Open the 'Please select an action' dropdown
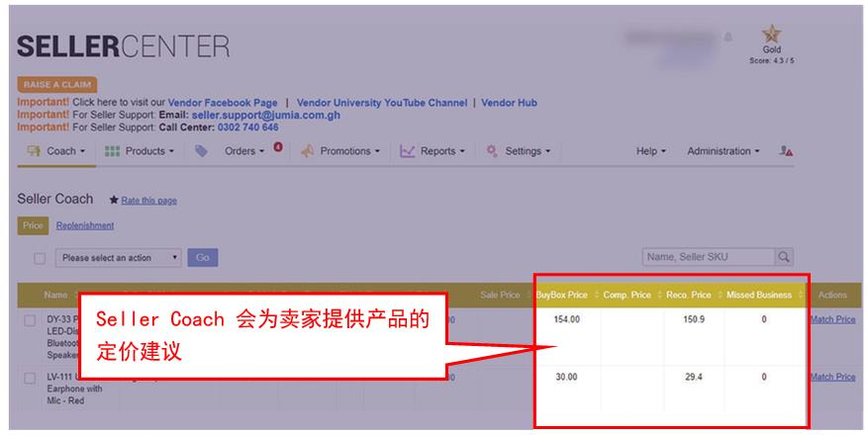 click(119, 258)
